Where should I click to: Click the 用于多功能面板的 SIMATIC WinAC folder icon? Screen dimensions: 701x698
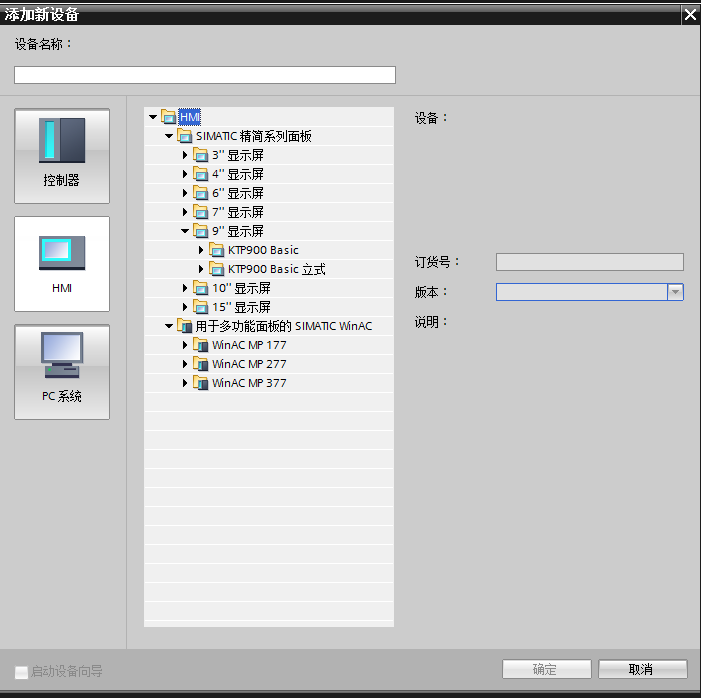[x=185, y=326]
